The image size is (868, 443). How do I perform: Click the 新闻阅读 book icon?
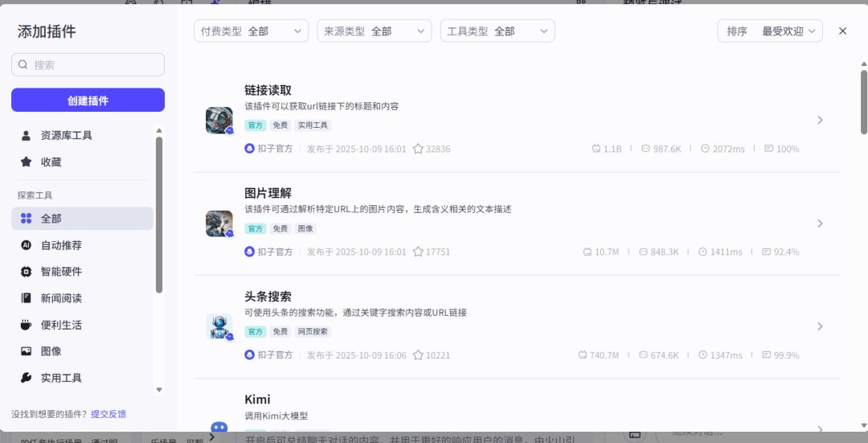click(26, 298)
